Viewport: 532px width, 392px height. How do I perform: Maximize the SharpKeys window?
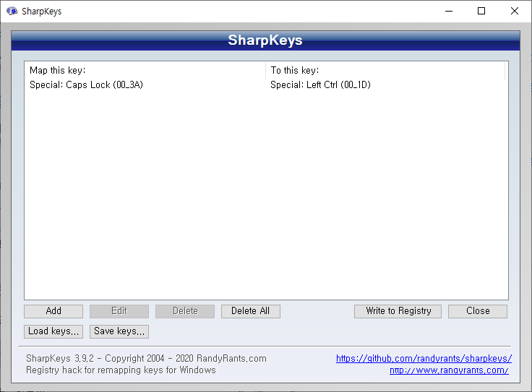click(481, 11)
